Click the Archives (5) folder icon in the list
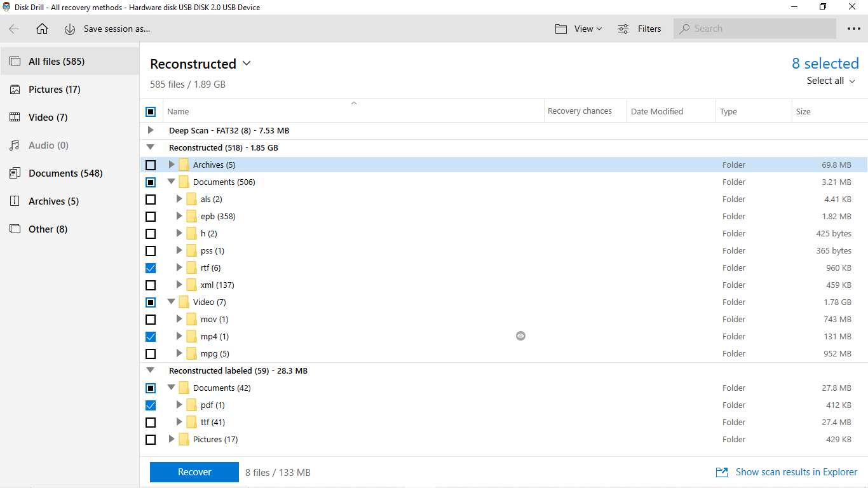Image resolution: width=868 pixels, height=488 pixels. (x=184, y=165)
